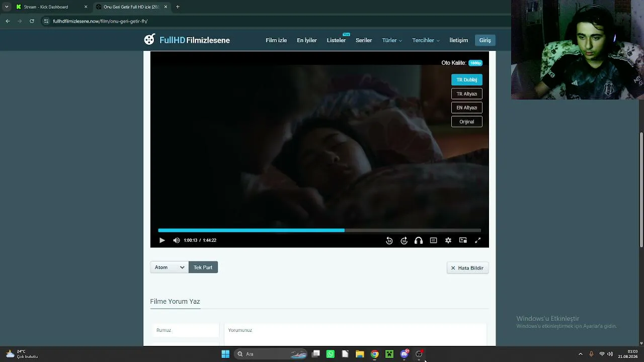Open the Wi-Fi network settings icon
Image resolution: width=644 pixels, height=362 pixels.
[602, 354]
